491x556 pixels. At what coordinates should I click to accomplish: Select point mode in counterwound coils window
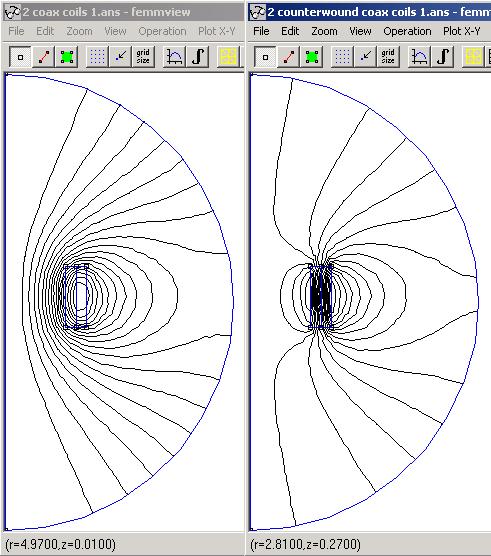click(x=265, y=57)
